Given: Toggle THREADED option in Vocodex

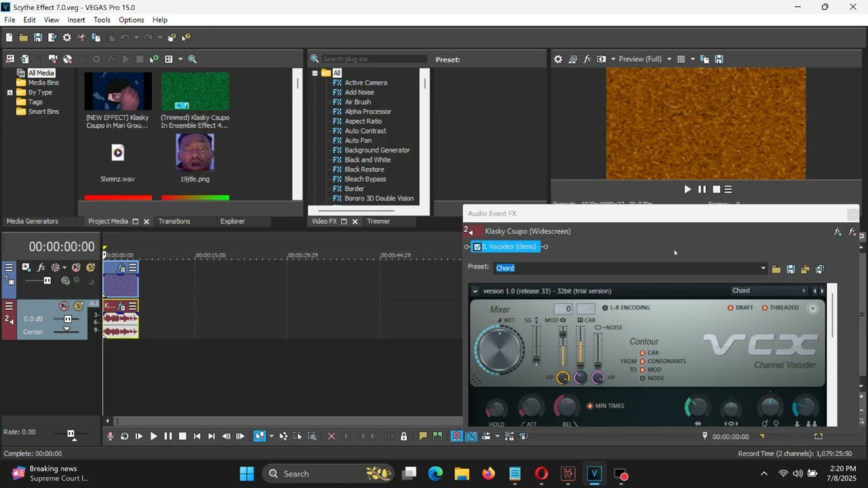Looking at the screenshot, I should pos(765,308).
